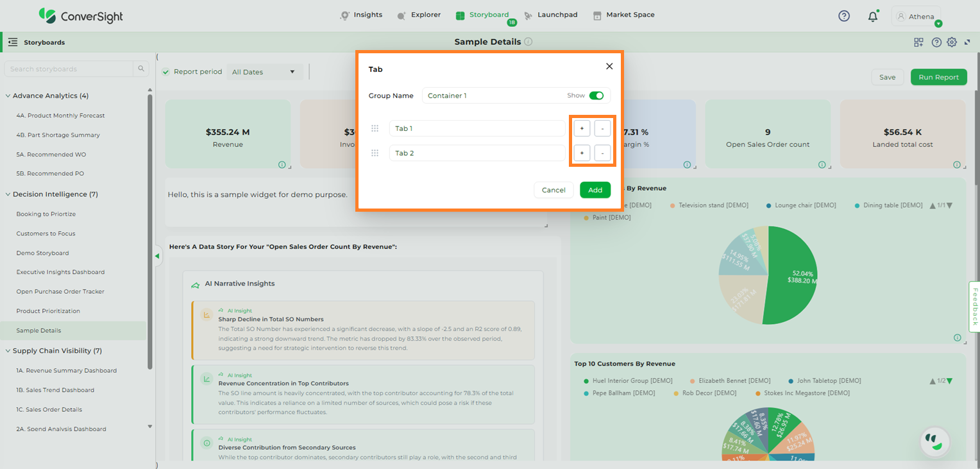Collapse the sidebar using the hamburger icon
980x469 pixels.
point(13,42)
